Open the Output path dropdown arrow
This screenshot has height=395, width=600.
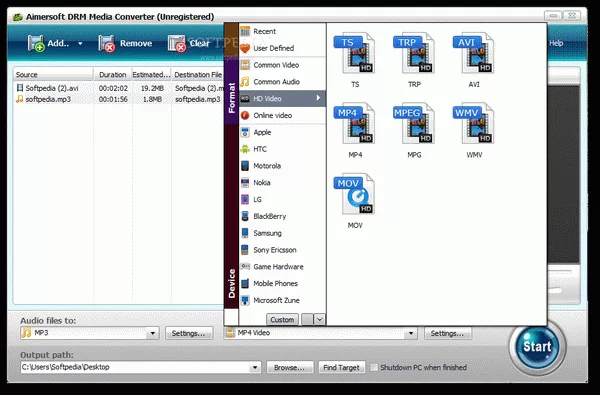tap(255, 367)
